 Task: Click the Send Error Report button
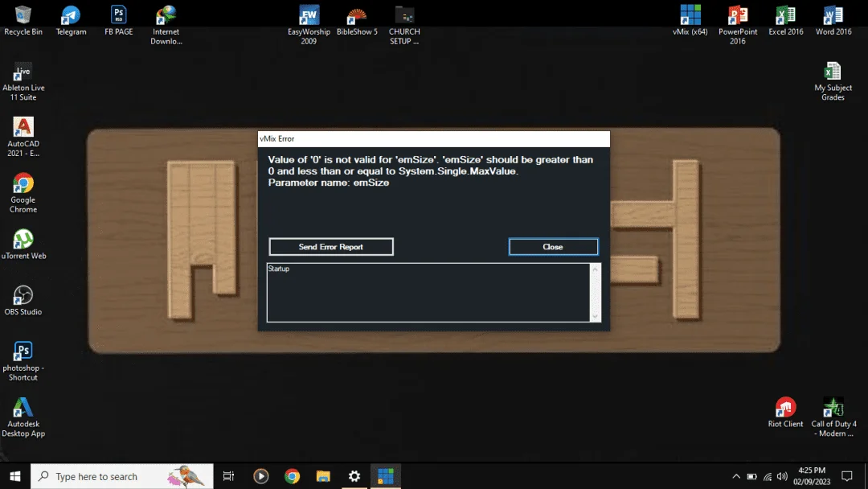(331, 247)
